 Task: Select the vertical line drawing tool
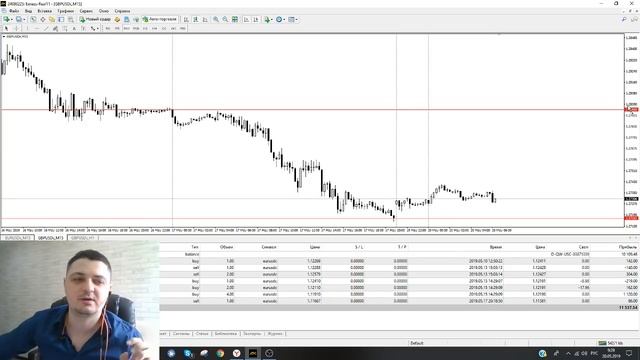coord(27,29)
